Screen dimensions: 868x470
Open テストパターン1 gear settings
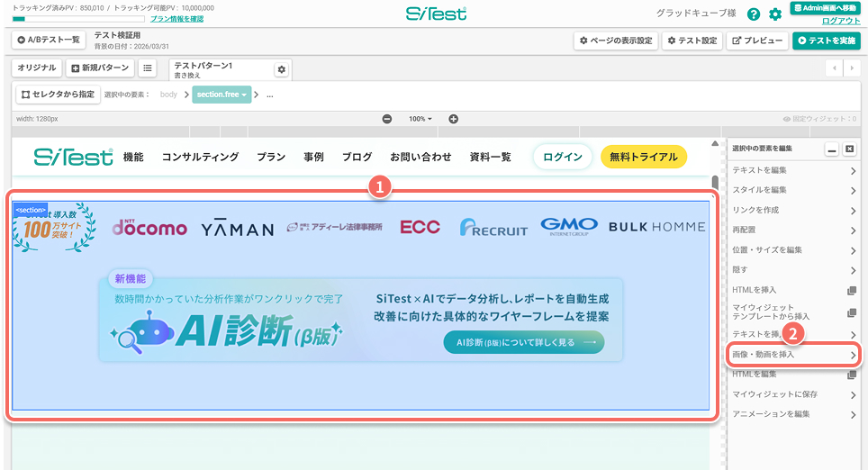coord(281,69)
